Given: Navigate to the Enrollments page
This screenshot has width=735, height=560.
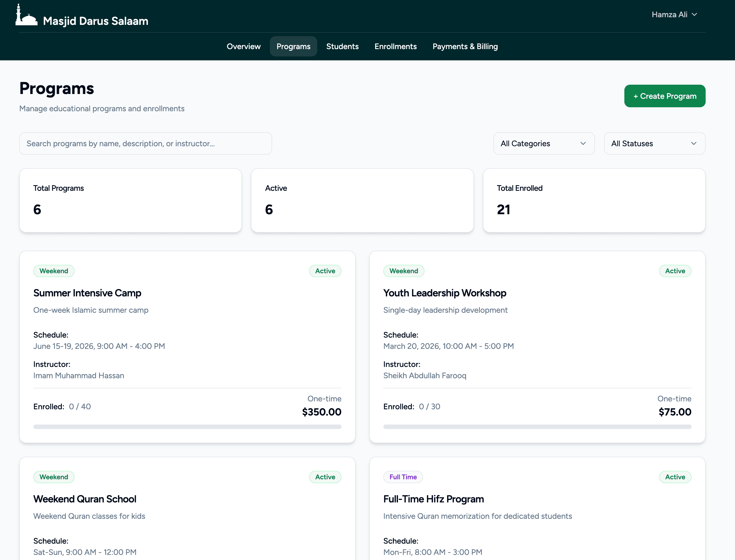Looking at the screenshot, I should [x=395, y=46].
